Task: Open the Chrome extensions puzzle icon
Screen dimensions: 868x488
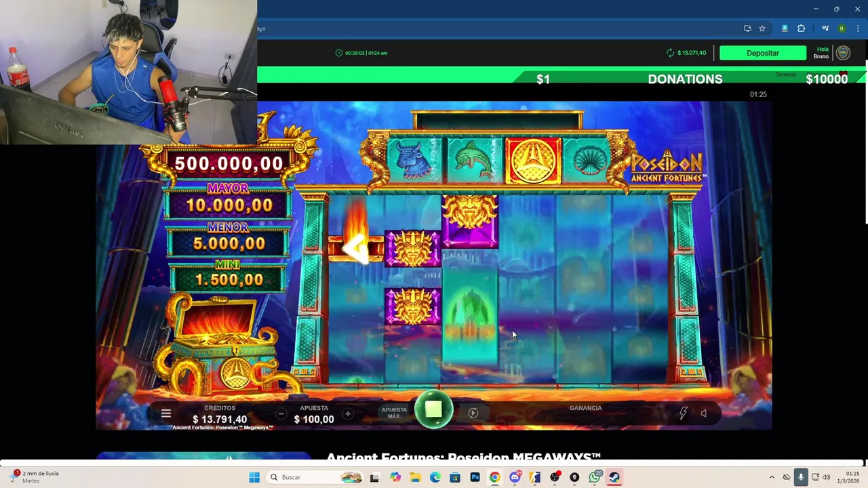Action: [x=801, y=28]
